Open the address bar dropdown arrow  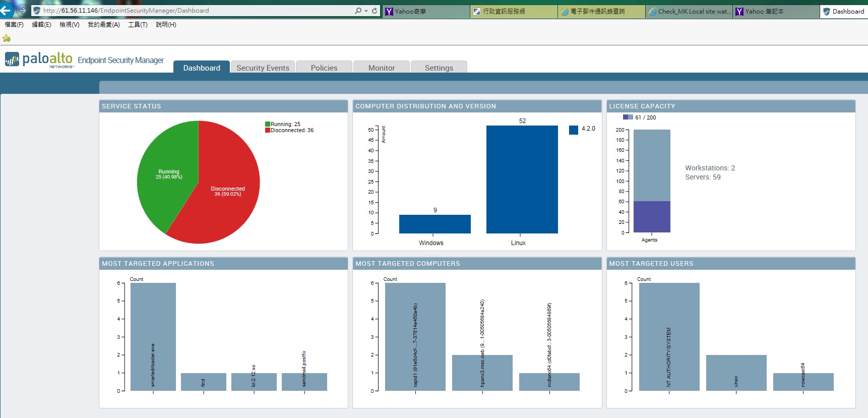(366, 11)
